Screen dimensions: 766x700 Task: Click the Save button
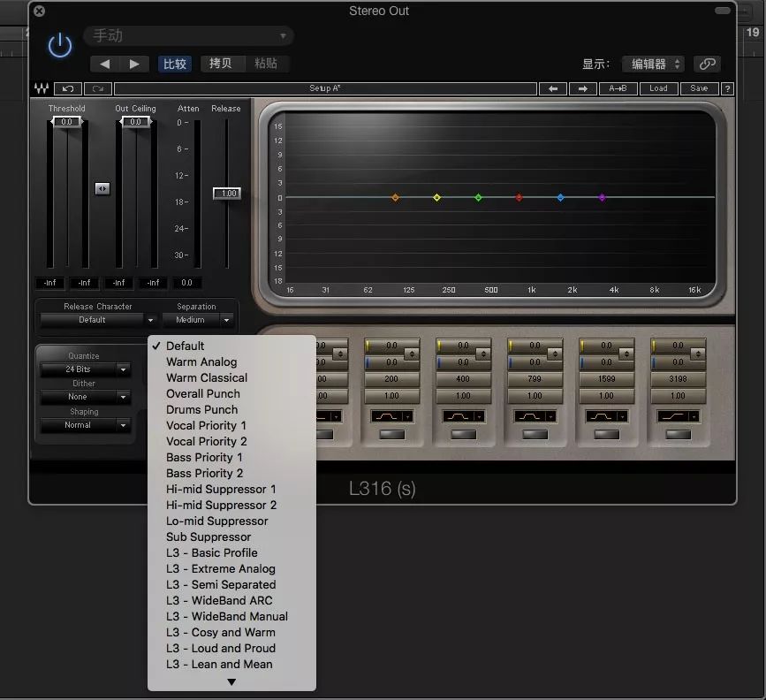[x=699, y=88]
